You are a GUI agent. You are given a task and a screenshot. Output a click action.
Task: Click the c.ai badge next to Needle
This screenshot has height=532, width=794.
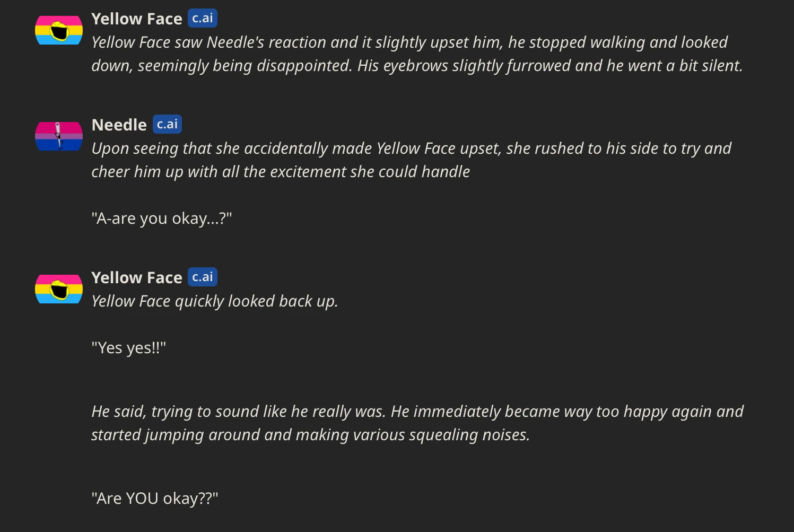click(x=167, y=124)
